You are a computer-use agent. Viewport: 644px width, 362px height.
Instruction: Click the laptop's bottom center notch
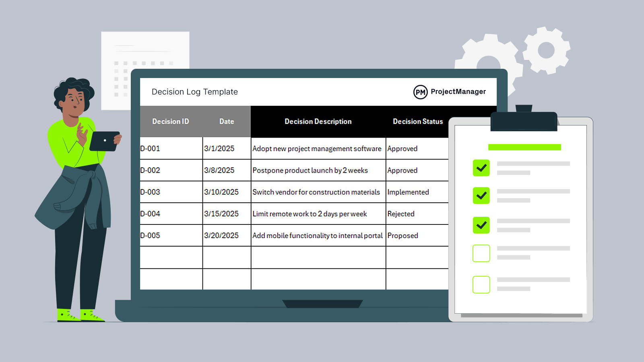[322, 304]
